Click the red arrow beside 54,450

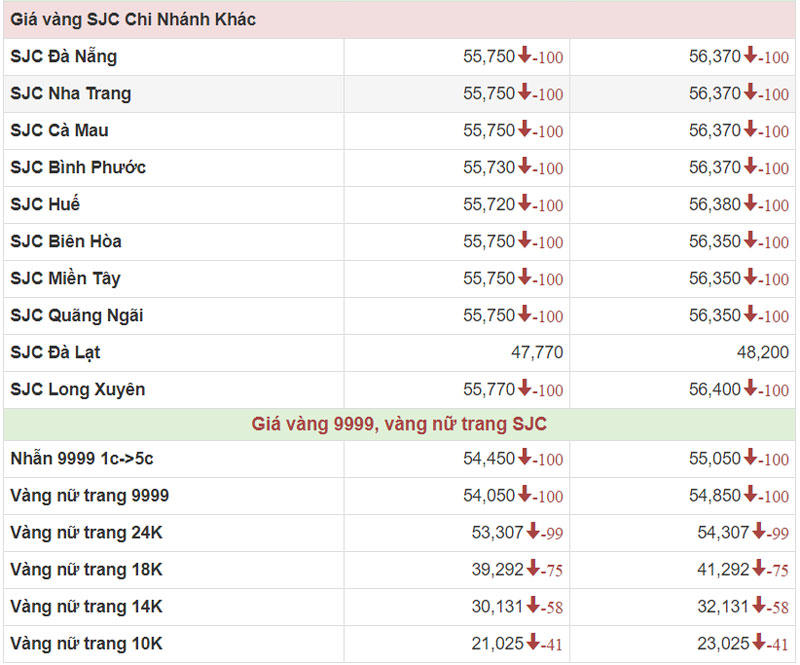pos(524,458)
